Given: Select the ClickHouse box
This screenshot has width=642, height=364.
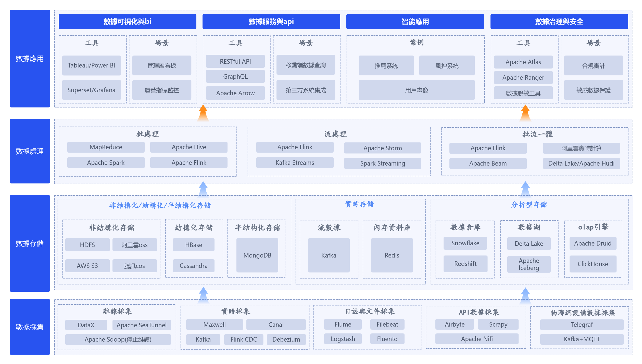Looking at the screenshot, I should coord(593,264).
